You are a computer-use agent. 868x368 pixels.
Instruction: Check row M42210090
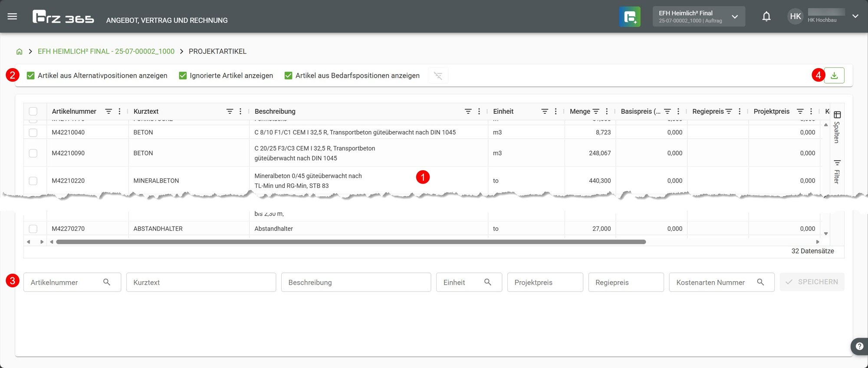pos(33,153)
